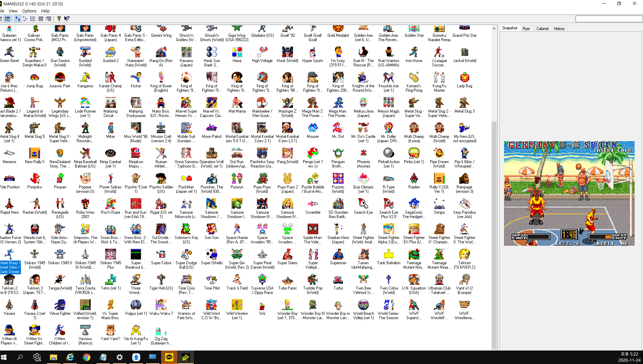Open the Help menu

coord(45,11)
